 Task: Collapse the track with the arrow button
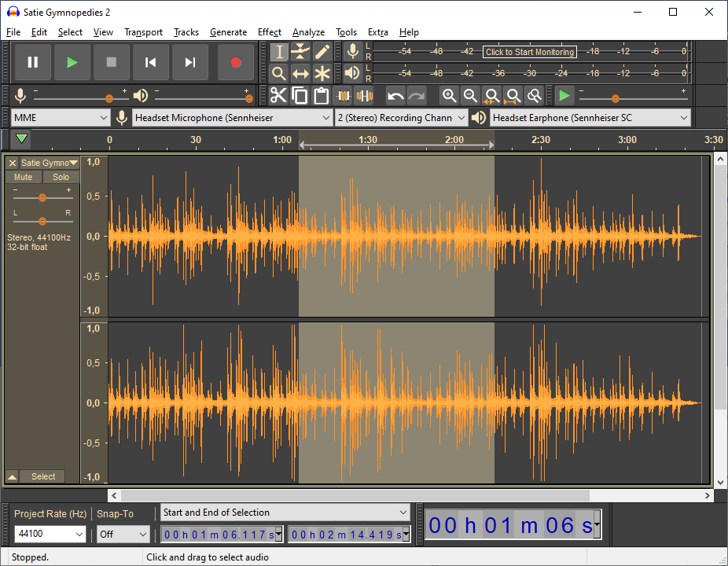11,476
